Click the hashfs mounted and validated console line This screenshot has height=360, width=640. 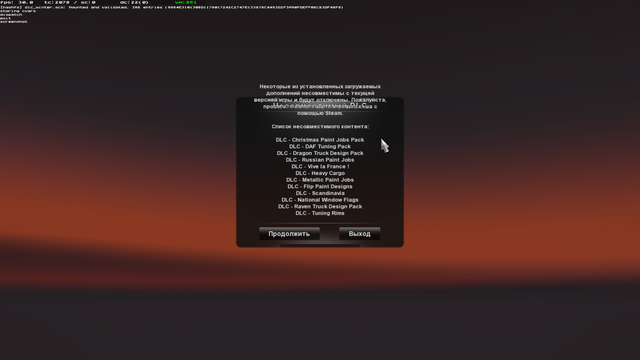(171, 7)
